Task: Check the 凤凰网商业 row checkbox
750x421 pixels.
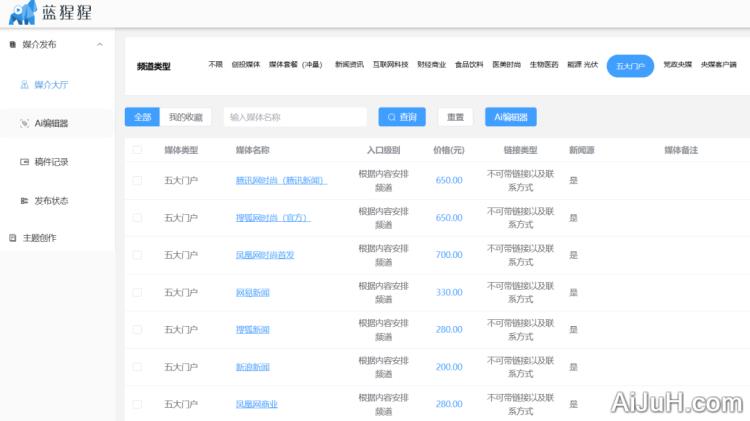Action: click(x=137, y=404)
